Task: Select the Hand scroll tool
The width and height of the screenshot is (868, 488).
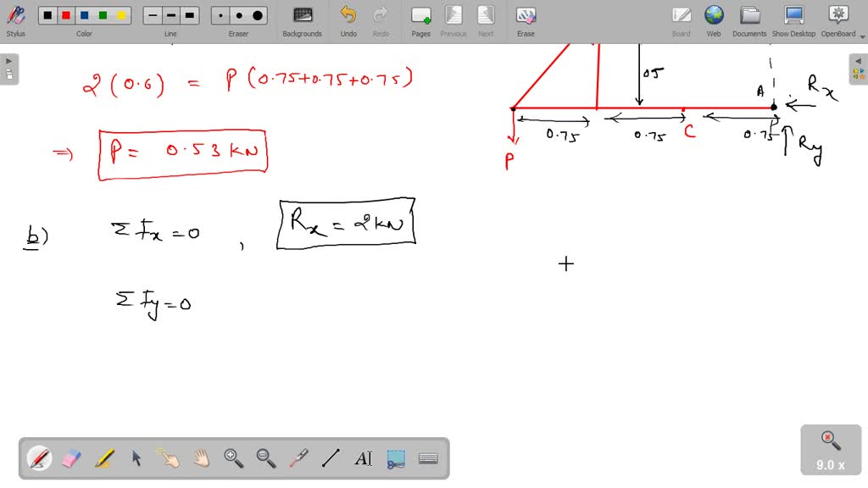Action: click(201, 457)
